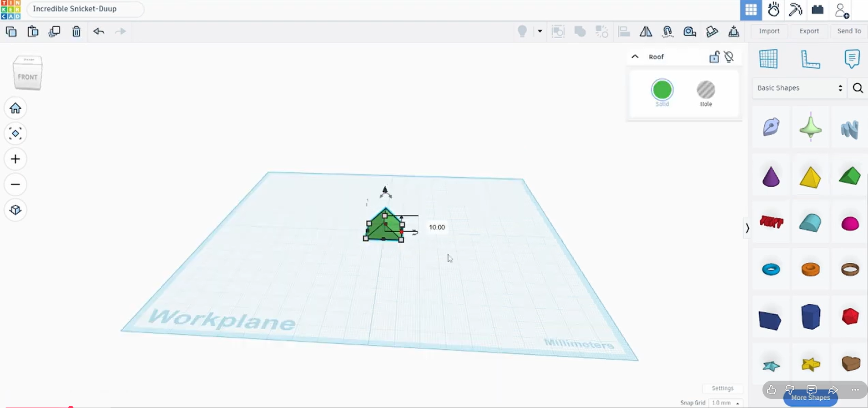Viewport: 868px width, 408px height.
Task: Select the yellow Star shape
Action: click(810, 364)
